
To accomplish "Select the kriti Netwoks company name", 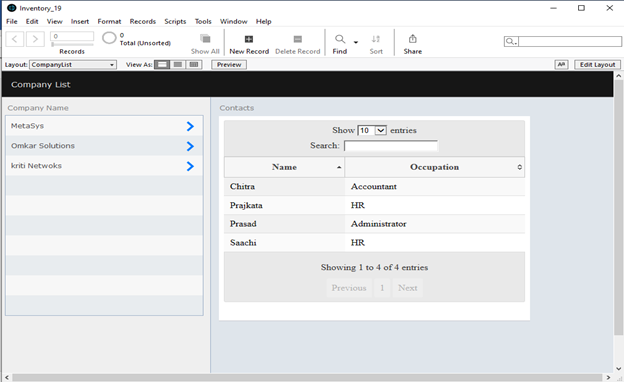I will click(36, 166).
